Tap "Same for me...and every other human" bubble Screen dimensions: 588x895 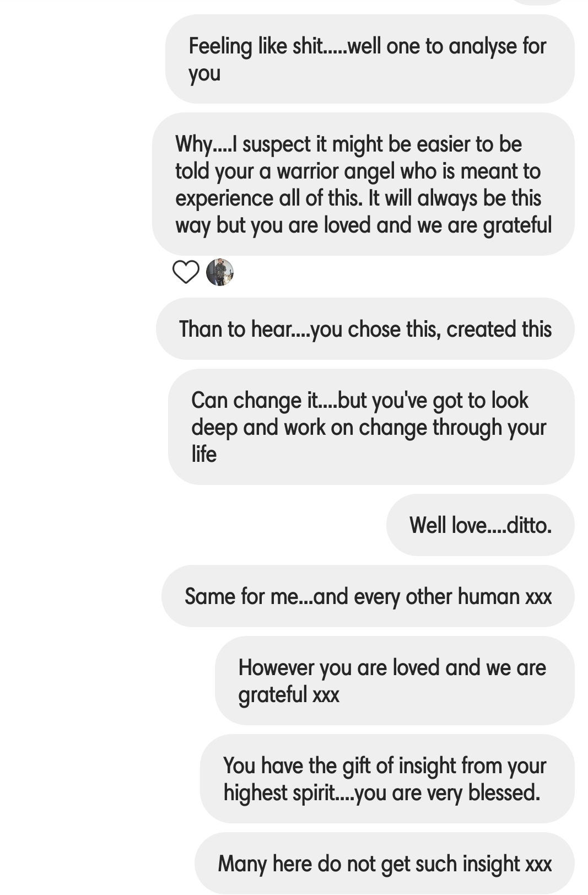[368, 596]
